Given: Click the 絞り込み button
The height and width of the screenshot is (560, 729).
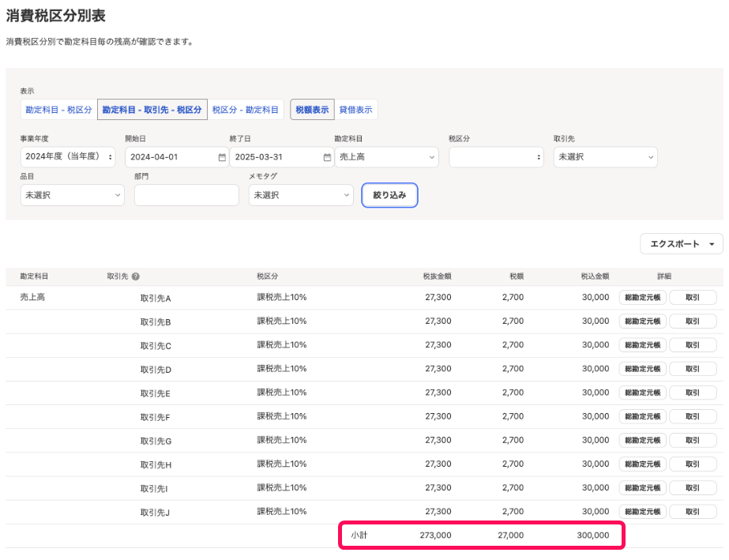Looking at the screenshot, I should pos(389,195).
